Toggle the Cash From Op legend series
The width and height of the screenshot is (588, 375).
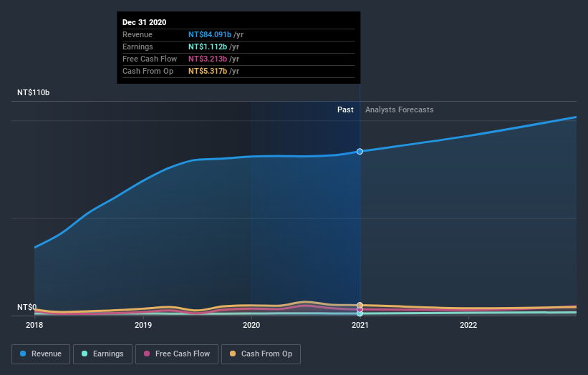(261, 354)
